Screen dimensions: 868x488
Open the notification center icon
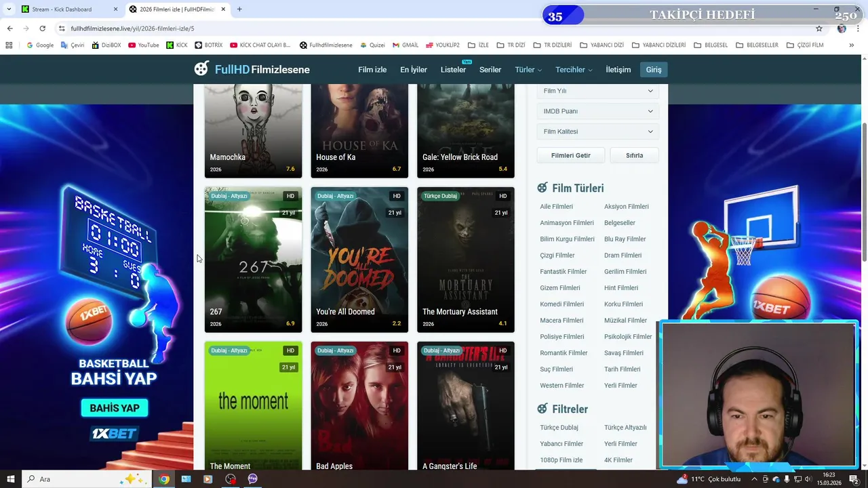point(854,479)
